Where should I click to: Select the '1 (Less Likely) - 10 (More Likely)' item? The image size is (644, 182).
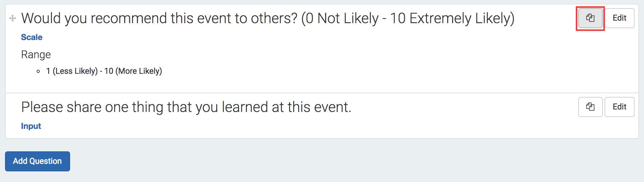tap(104, 71)
